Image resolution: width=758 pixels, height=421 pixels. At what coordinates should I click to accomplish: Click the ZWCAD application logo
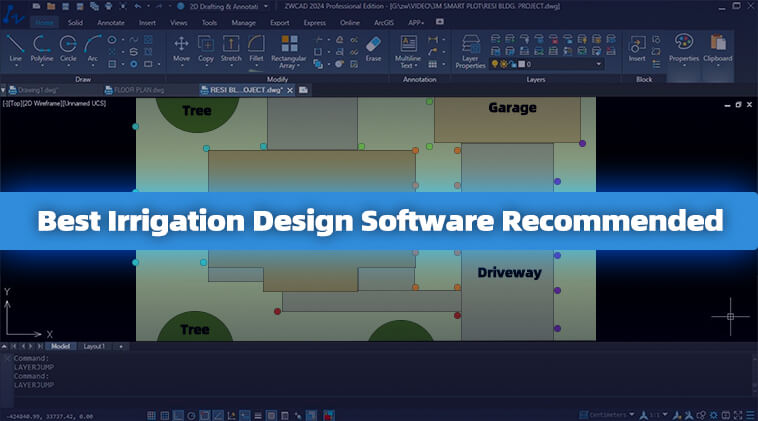(x=13, y=15)
